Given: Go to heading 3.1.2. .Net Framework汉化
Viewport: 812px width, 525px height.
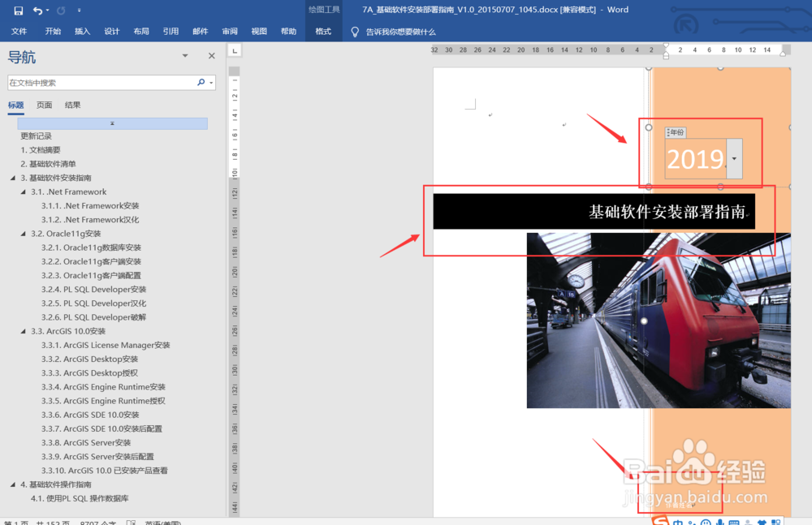Looking at the screenshot, I should coord(90,220).
